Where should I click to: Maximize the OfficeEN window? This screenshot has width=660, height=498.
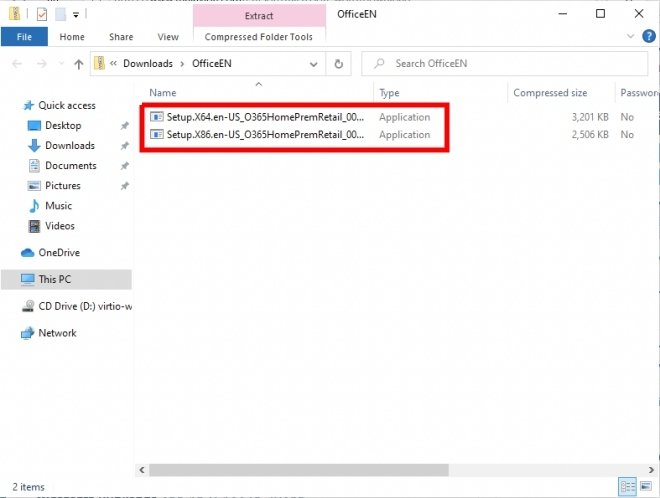[600, 14]
